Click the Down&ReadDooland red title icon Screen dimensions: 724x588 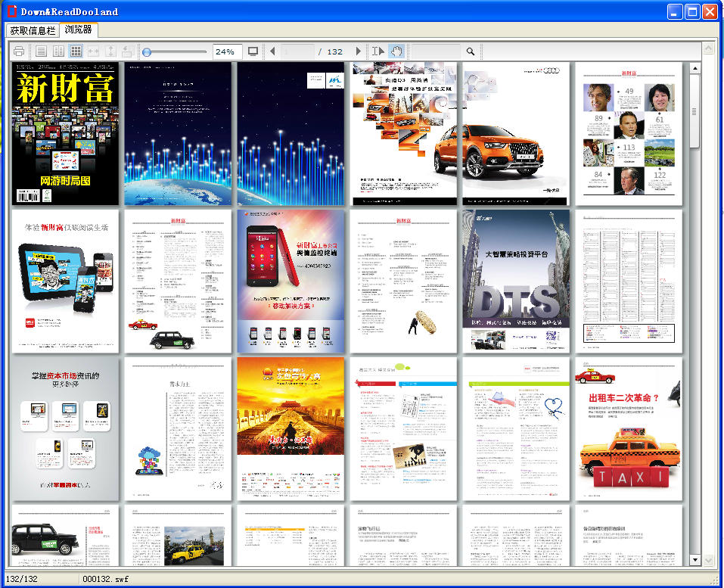[x=11, y=11]
